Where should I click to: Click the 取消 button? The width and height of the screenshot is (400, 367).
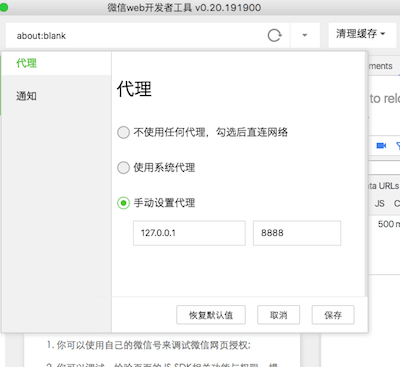tap(278, 315)
